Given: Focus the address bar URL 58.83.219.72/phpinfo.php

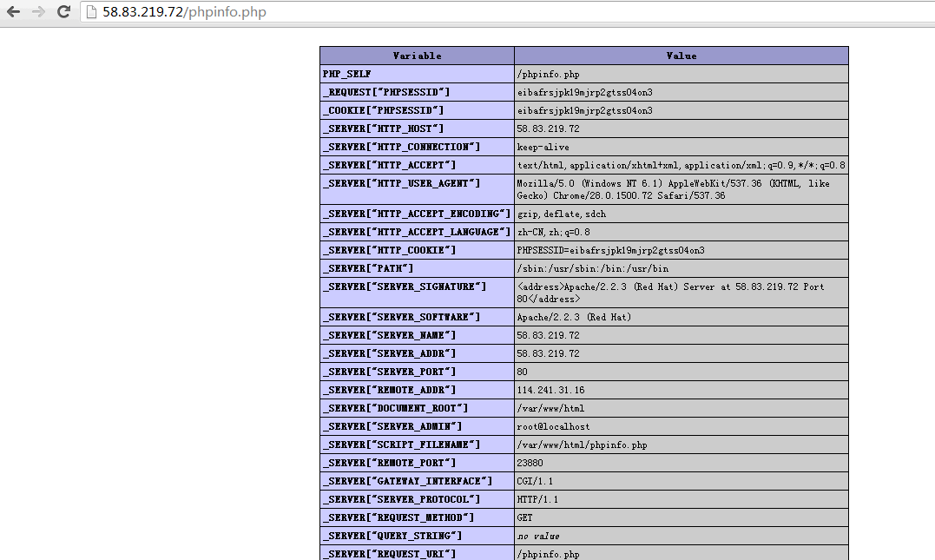Looking at the screenshot, I should click(x=184, y=12).
